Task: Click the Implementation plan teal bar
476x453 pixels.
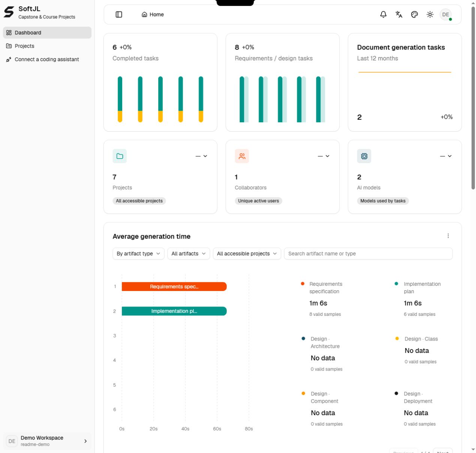Action: coord(174,311)
